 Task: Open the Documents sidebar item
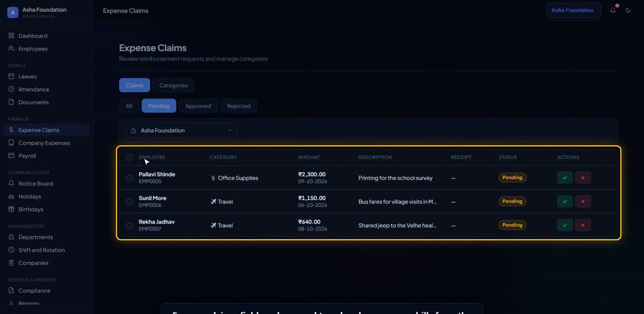(x=46, y=102)
